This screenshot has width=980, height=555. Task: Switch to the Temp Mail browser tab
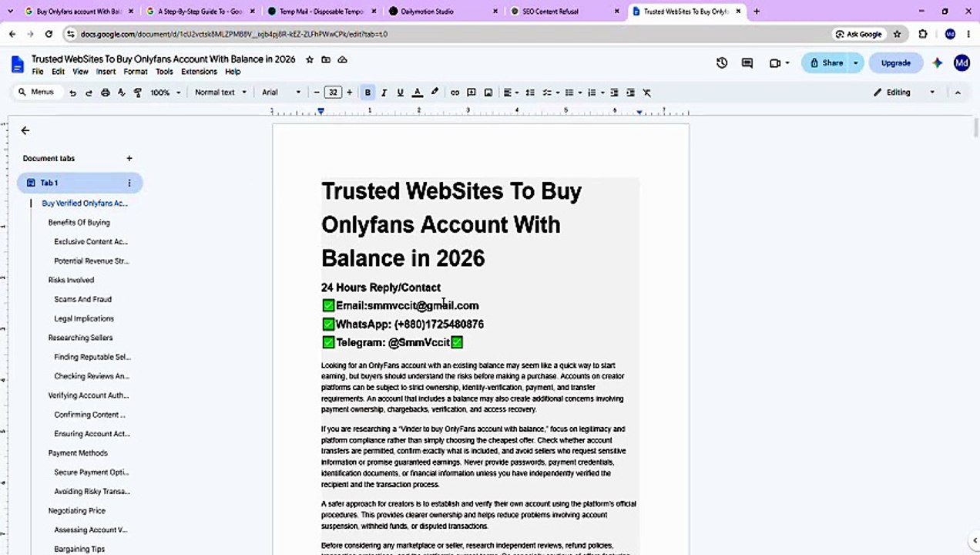[x=321, y=12]
